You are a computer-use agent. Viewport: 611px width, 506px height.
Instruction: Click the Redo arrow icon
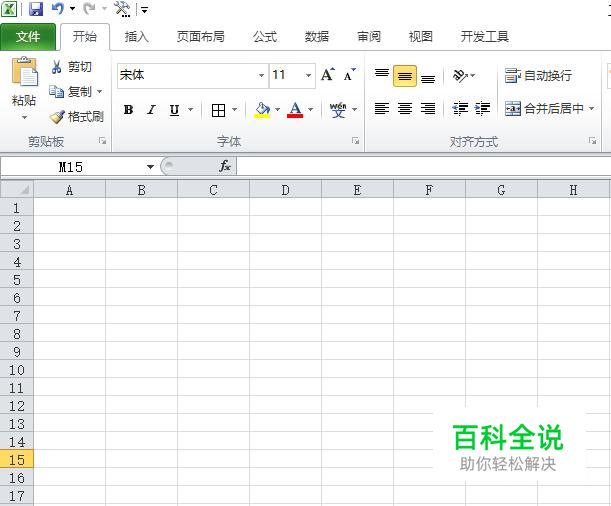[89, 9]
